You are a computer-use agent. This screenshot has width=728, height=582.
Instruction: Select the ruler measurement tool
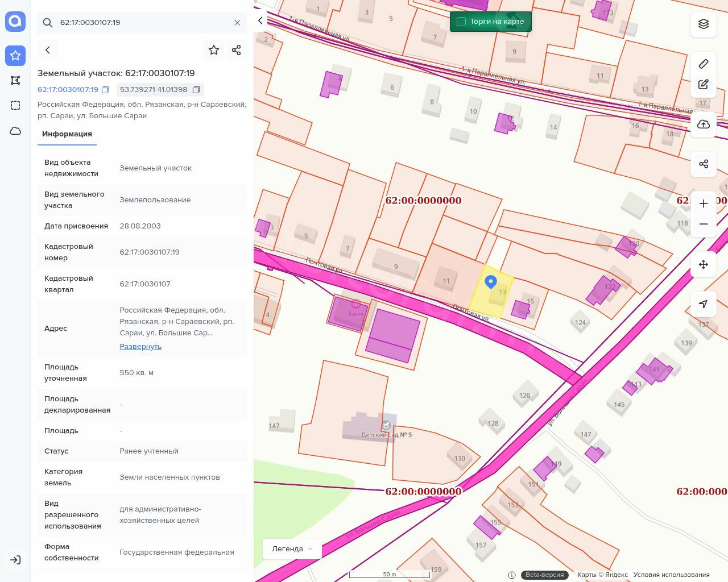[704, 63]
